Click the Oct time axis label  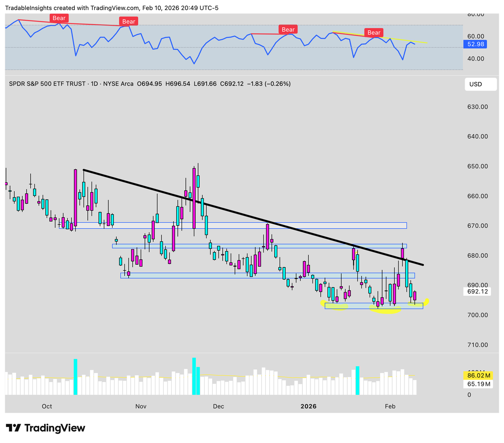[x=47, y=406]
